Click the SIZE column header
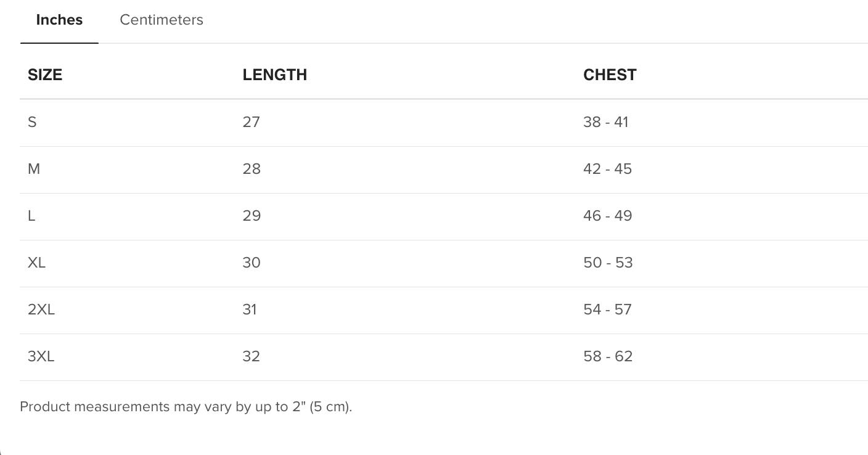 [45, 75]
